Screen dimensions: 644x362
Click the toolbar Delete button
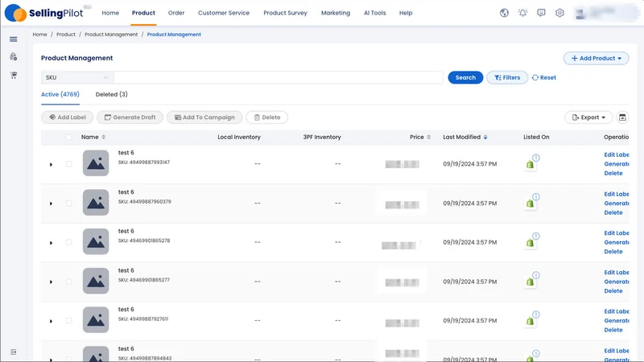click(267, 117)
